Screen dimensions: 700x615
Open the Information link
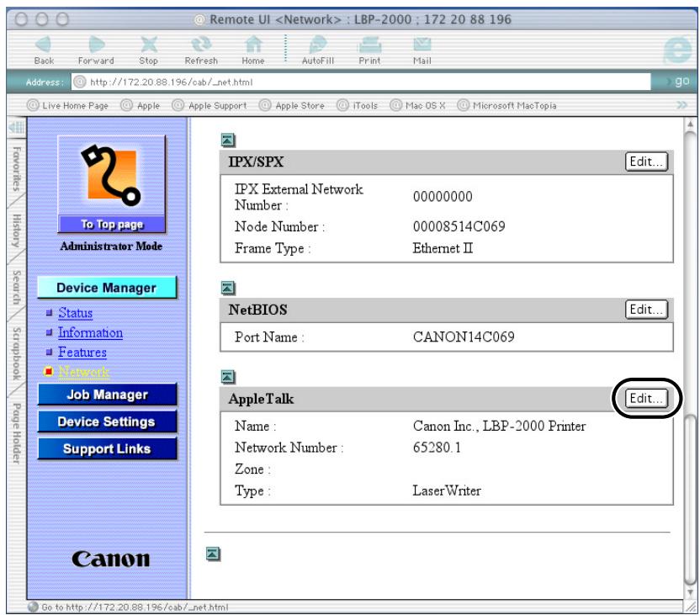click(x=90, y=332)
